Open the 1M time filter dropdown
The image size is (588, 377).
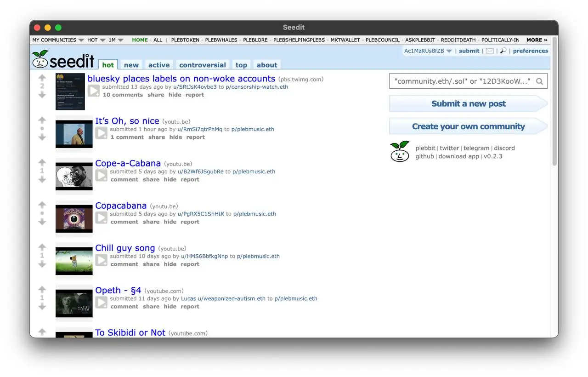click(116, 40)
